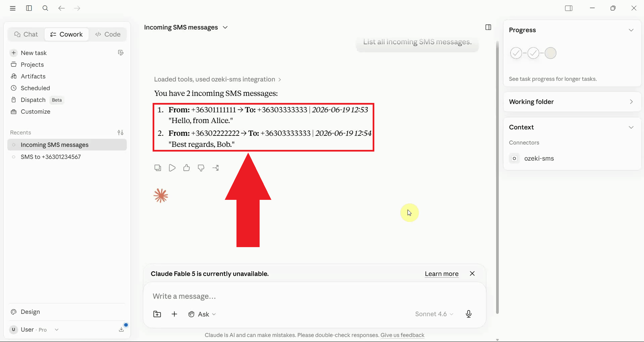This screenshot has width=644, height=342.
Task: Click the plus attach icon in message box
Action: pos(174,314)
